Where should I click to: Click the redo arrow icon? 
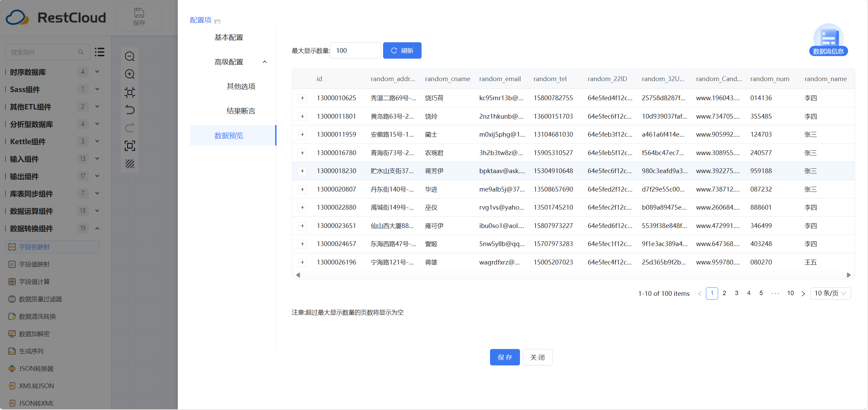click(130, 128)
